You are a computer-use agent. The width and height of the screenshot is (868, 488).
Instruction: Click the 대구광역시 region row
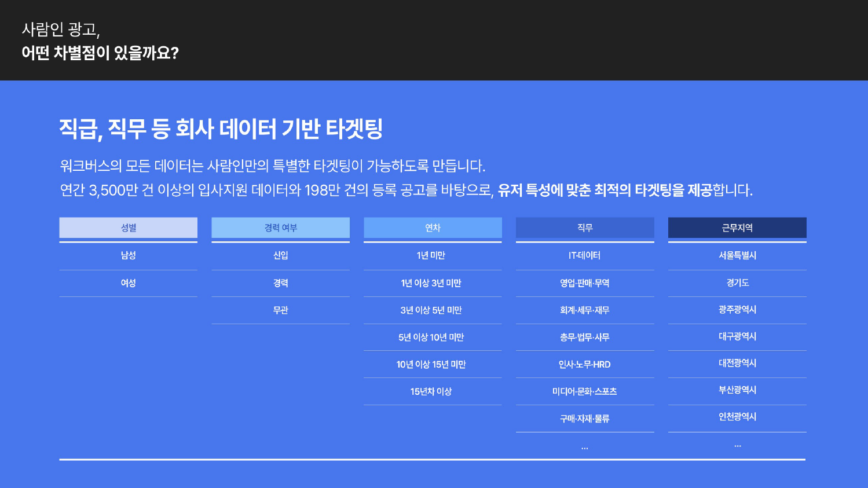tap(737, 336)
